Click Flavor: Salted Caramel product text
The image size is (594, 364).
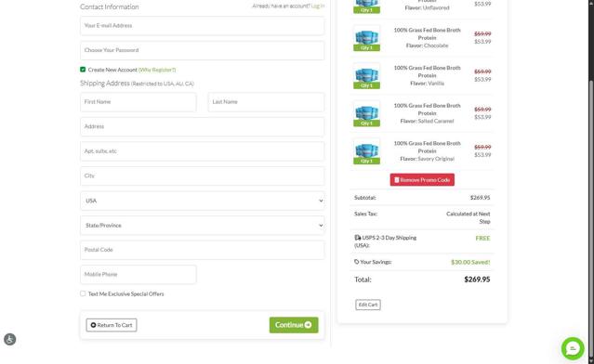click(427, 121)
